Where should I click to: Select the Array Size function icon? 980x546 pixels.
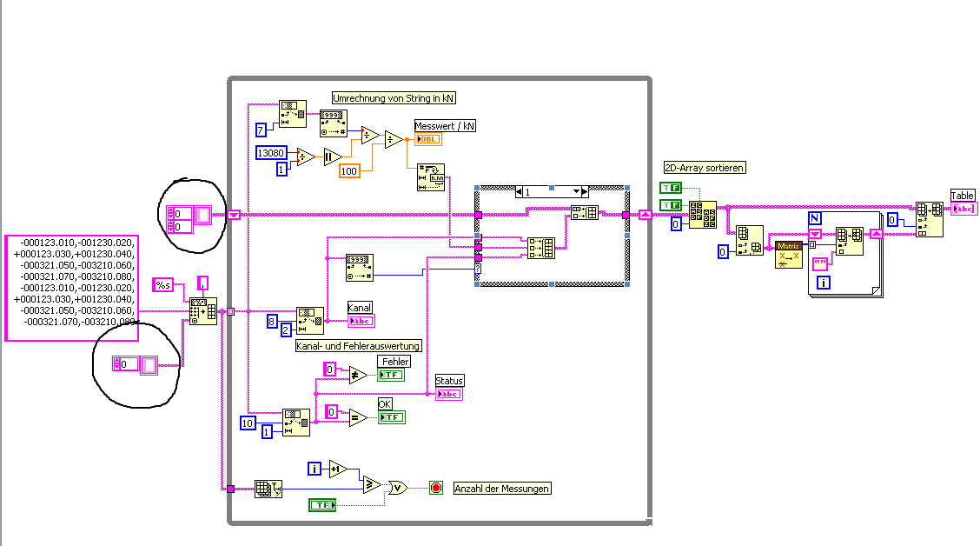pos(268,489)
